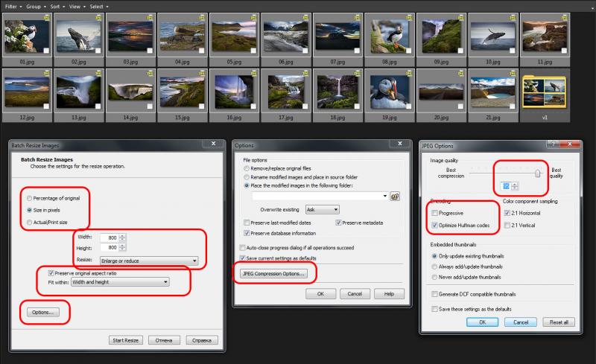The image size is (596, 364).
Task: Select thumbnail 01.jpg puffin image
Action: (x=27, y=36)
